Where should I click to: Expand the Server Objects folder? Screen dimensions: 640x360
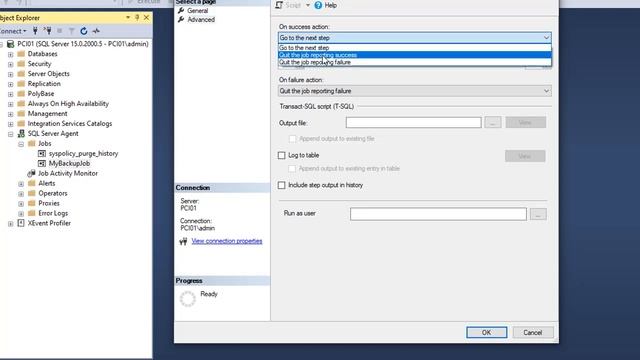pyautogui.click(x=11, y=74)
